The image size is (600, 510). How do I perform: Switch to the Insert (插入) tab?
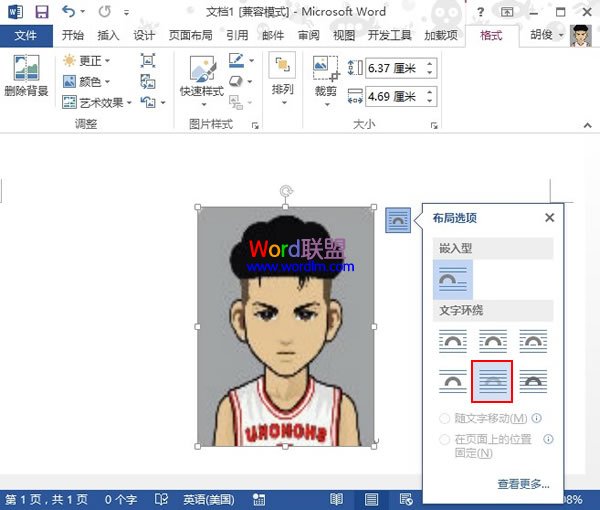click(108, 35)
